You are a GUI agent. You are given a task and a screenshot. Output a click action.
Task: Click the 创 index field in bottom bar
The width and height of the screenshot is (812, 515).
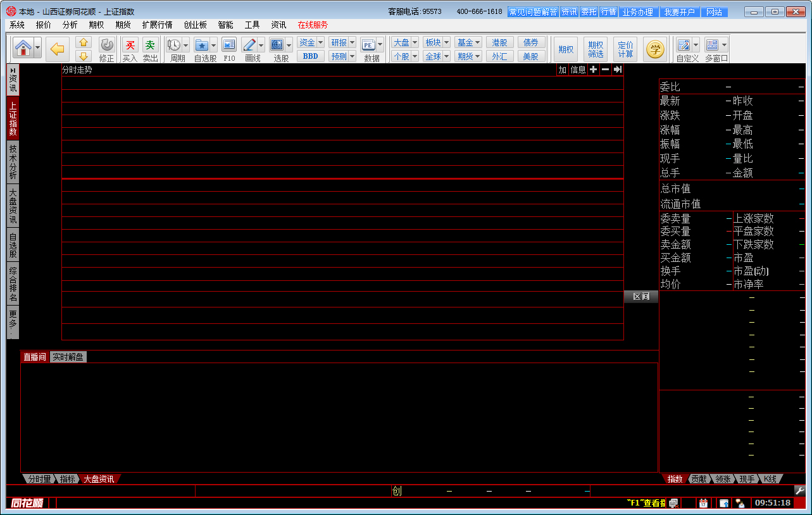(396, 490)
